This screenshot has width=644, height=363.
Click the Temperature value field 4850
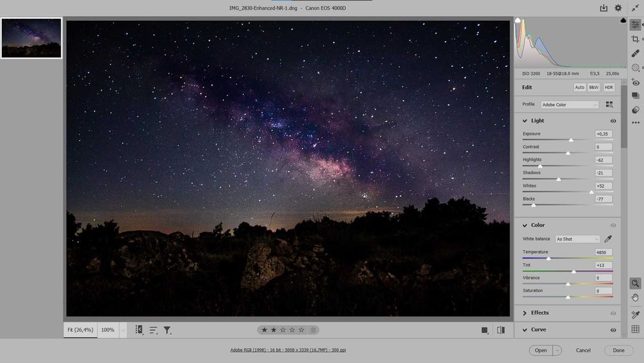[x=603, y=252]
